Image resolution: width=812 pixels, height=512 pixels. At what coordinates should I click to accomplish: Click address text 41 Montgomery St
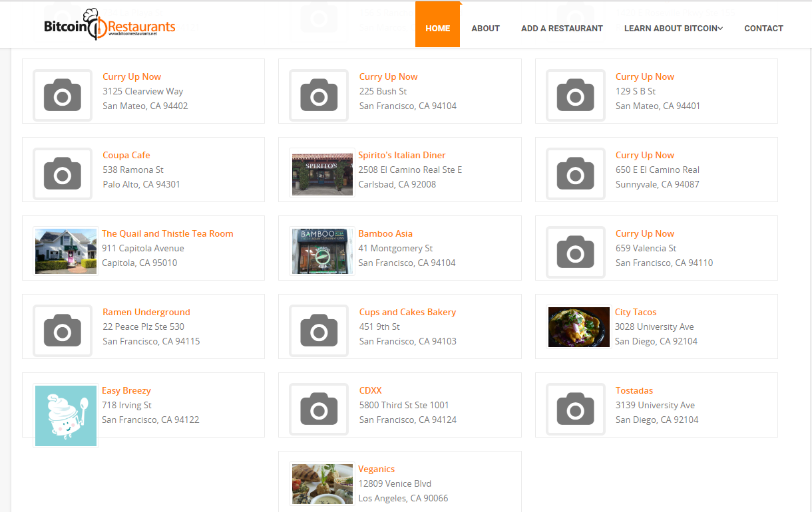click(x=395, y=248)
